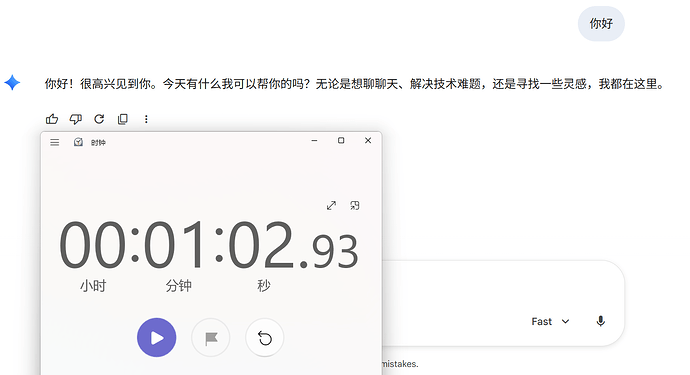Click the stopwatch time readout 00:01:02.93
Viewport: 690px width, 375px height.
(209, 245)
